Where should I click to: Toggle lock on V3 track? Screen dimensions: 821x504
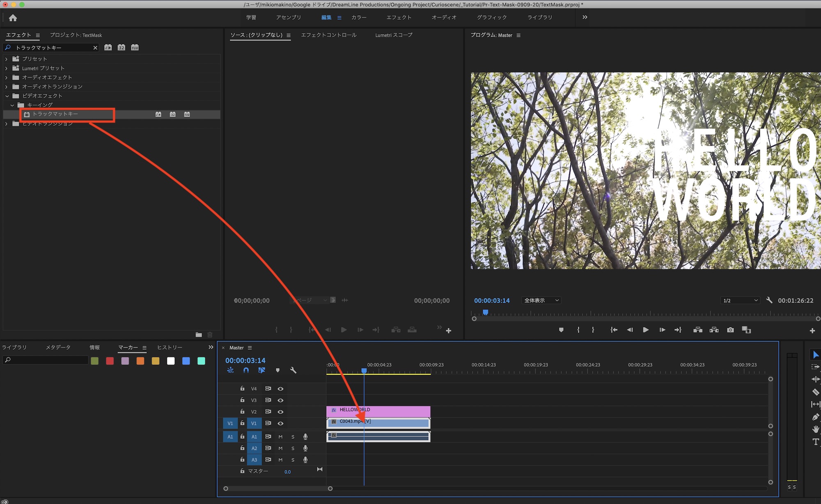[242, 400]
